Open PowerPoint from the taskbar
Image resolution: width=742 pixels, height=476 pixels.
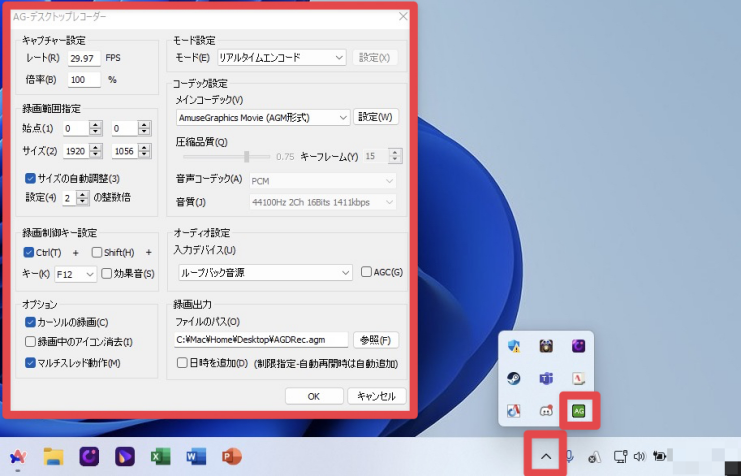[232, 456]
